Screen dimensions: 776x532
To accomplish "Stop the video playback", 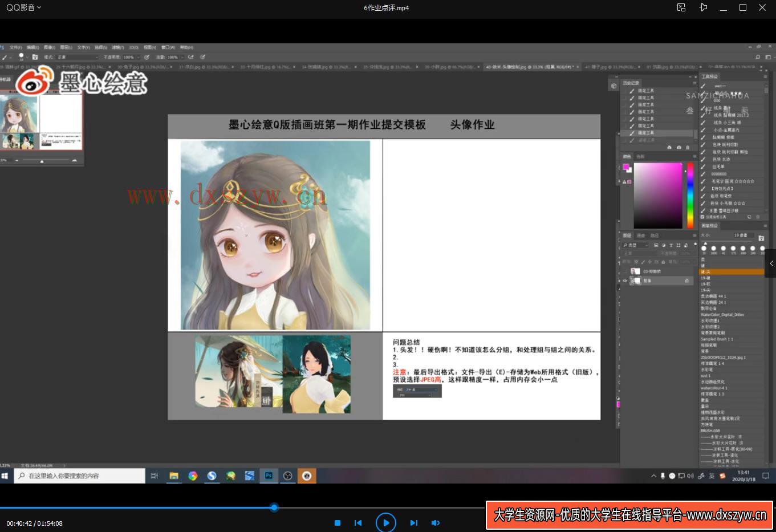I will point(338,523).
